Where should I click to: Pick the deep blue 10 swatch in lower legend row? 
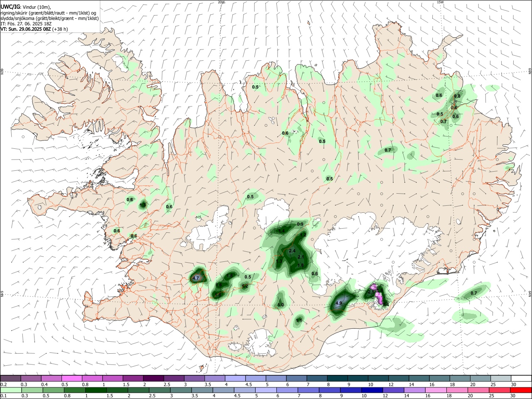click(372, 390)
